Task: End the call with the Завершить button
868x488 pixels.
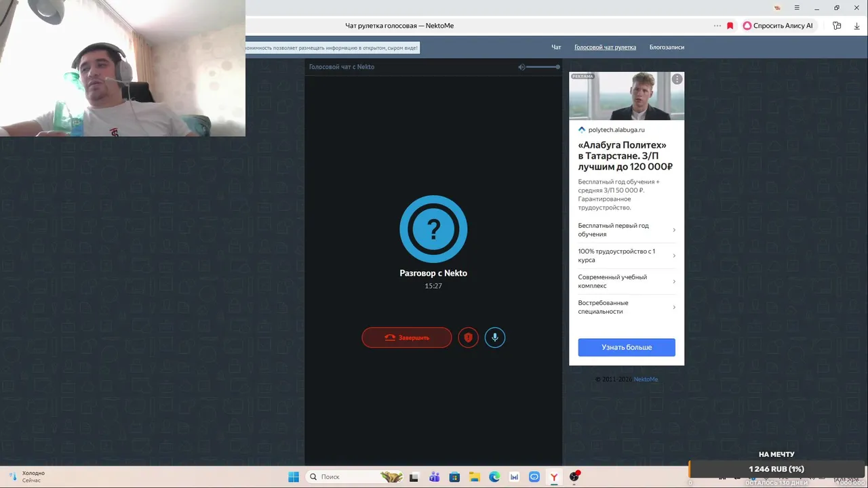Action: (407, 338)
